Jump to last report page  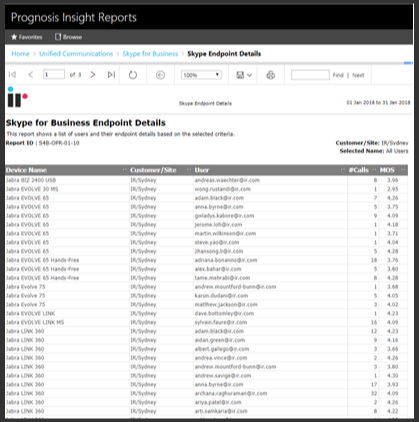point(111,75)
